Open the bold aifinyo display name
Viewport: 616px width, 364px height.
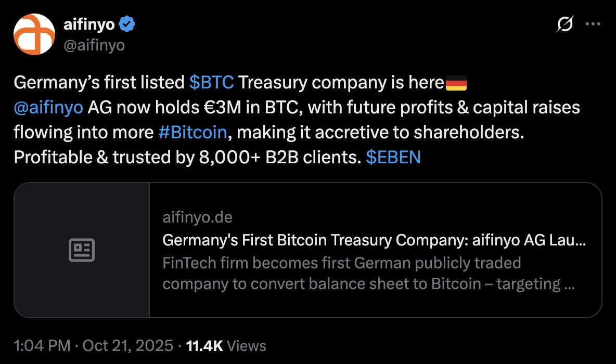88,23
